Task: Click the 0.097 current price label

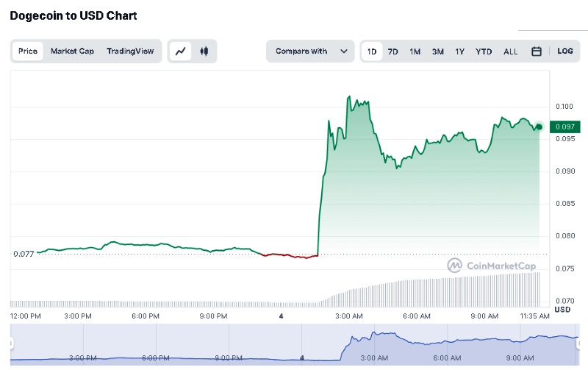Action: pyautogui.click(x=564, y=127)
